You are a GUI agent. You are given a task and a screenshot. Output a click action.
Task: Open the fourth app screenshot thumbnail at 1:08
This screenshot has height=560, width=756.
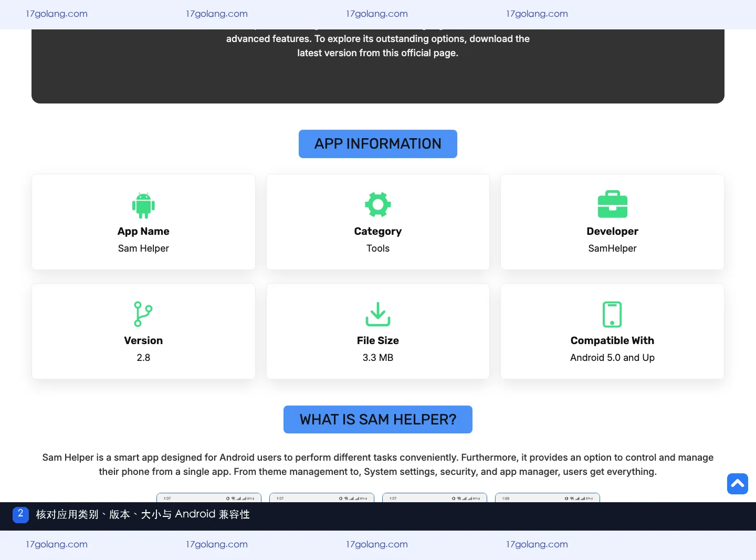[548, 497]
